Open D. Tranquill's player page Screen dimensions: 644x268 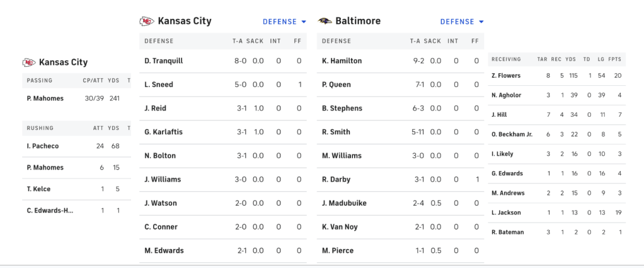click(165, 61)
